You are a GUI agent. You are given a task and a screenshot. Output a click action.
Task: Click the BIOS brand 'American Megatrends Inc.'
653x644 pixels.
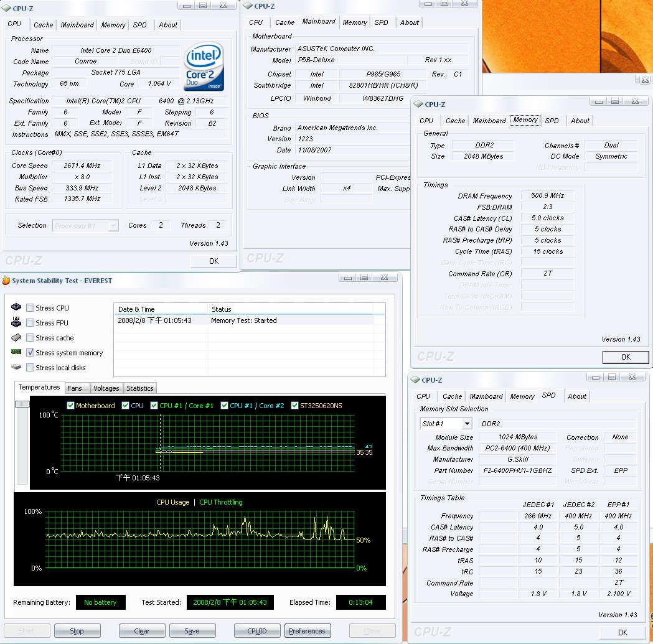pos(353,128)
